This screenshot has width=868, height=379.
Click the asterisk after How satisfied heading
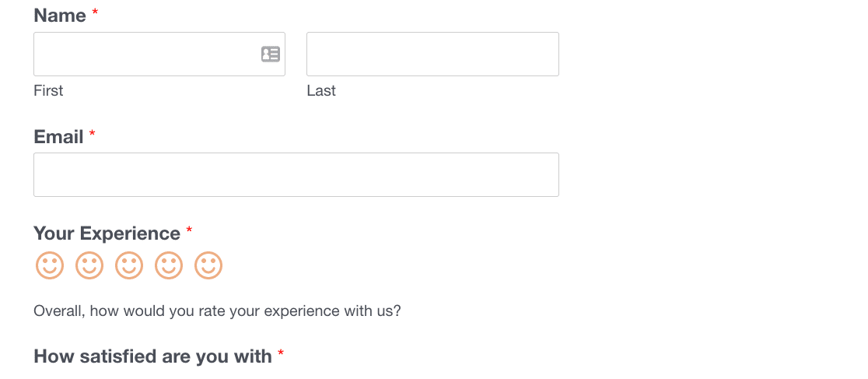click(281, 353)
